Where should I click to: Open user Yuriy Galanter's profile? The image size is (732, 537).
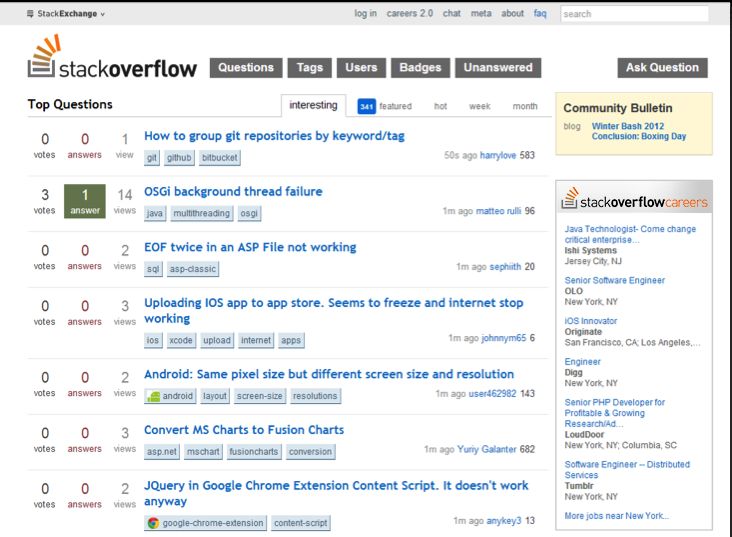tap(487, 449)
